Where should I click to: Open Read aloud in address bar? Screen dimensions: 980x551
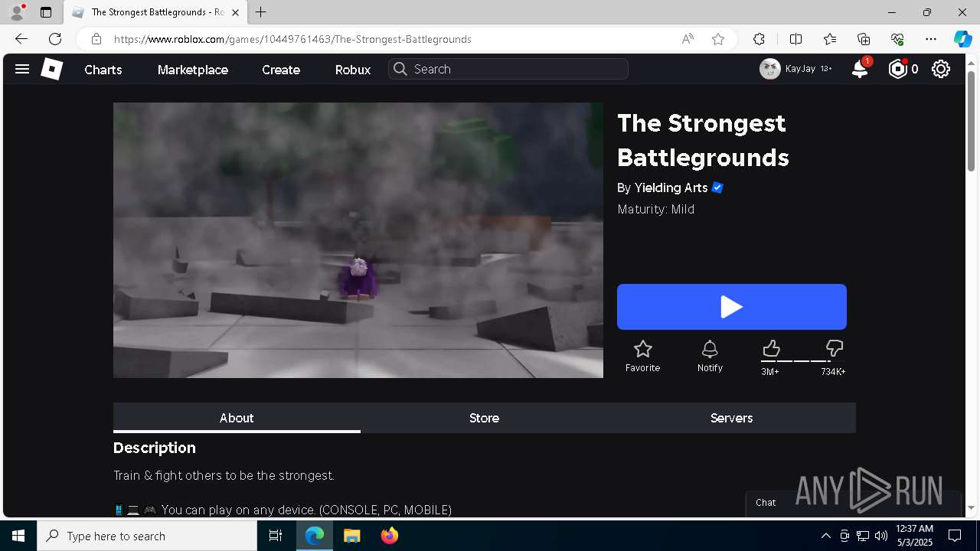click(688, 39)
